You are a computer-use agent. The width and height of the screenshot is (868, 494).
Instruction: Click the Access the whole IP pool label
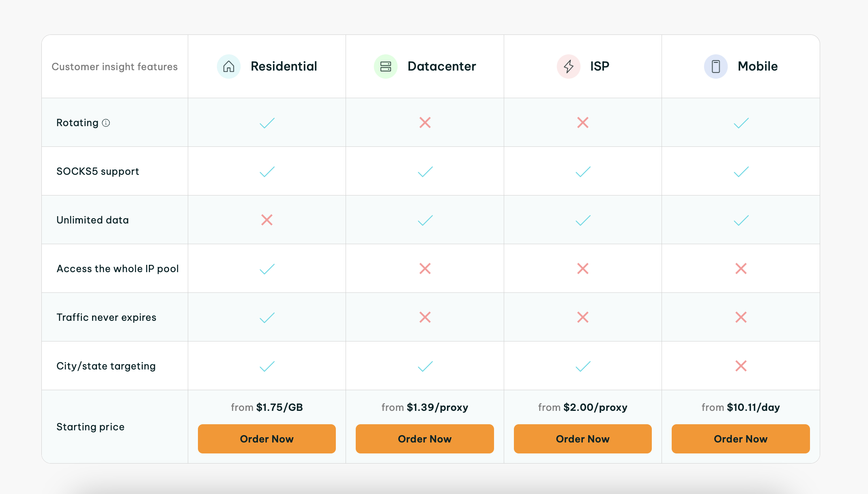pyautogui.click(x=118, y=269)
